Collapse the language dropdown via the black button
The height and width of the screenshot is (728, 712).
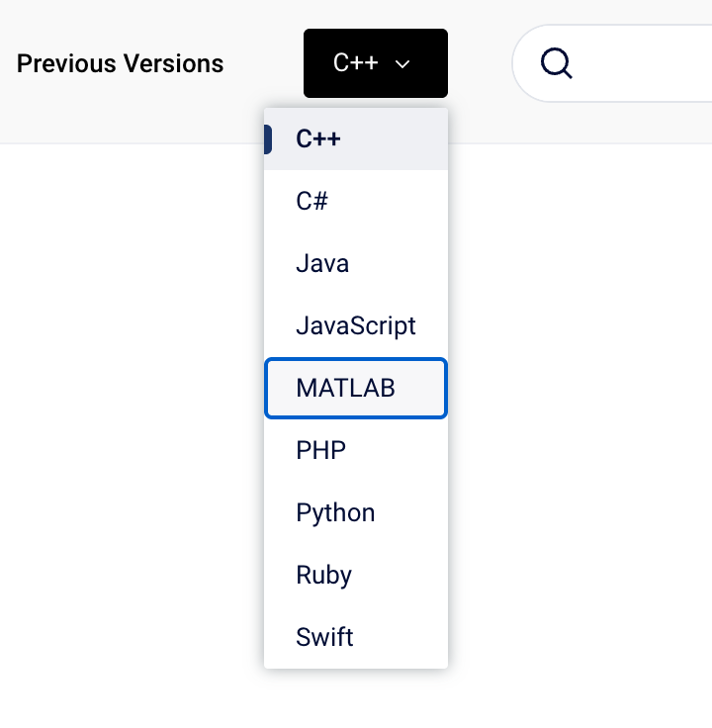(375, 63)
